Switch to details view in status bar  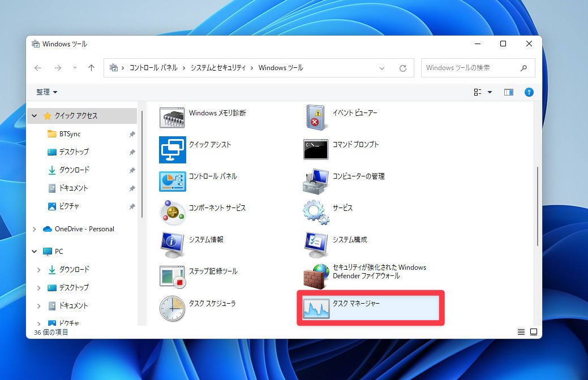click(x=521, y=332)
